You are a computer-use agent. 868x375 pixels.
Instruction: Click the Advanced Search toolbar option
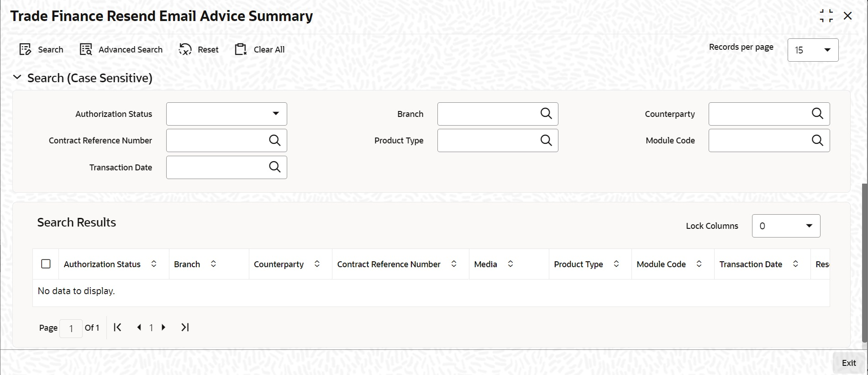tap(121, 49)
